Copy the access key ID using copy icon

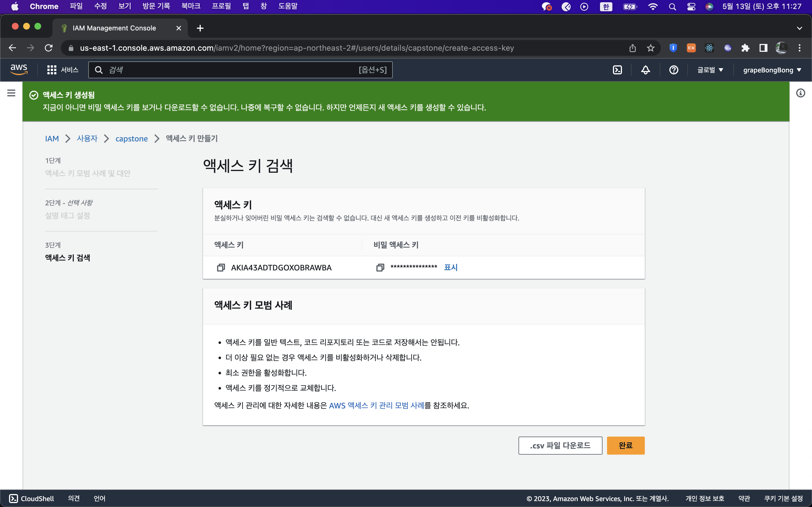(x=221, y=268)
